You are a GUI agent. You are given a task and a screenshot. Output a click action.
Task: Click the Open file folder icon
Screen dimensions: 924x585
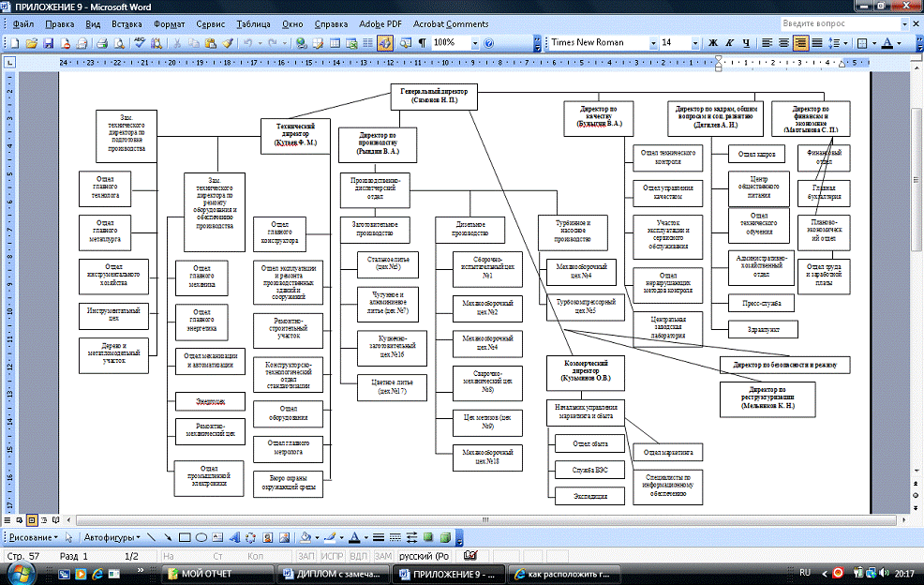click(32, 43)
